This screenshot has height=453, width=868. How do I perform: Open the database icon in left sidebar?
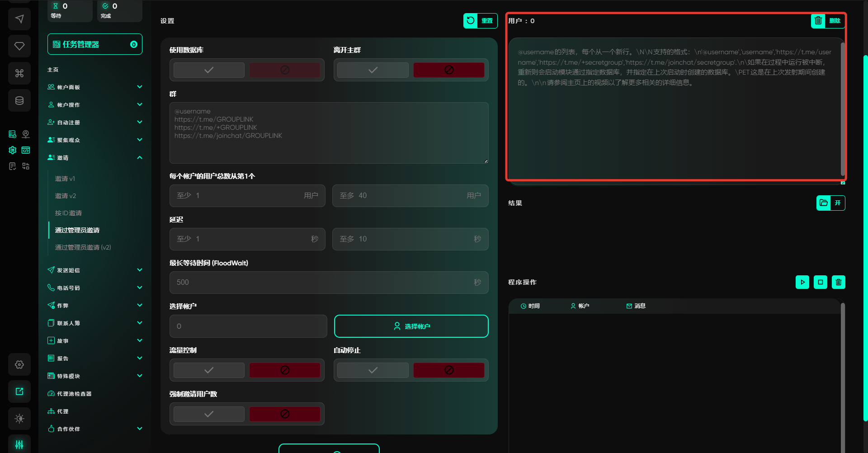click(x=19, y=100)
